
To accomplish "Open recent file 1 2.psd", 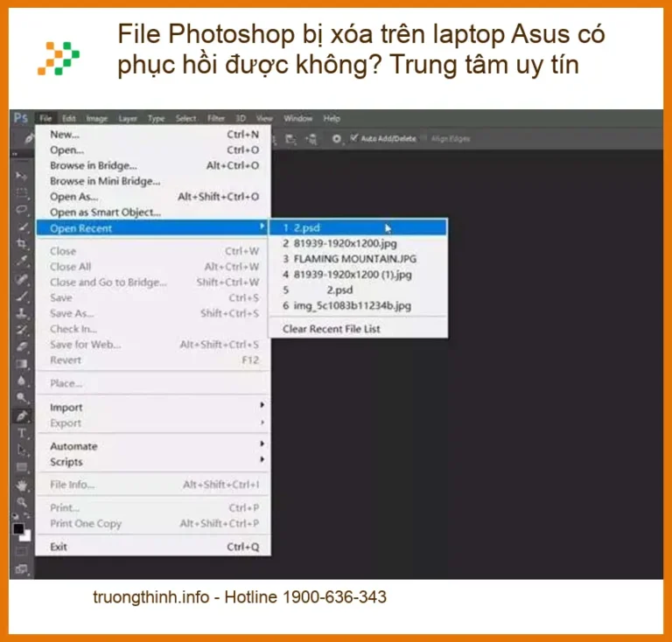I will tap(358, 227).
